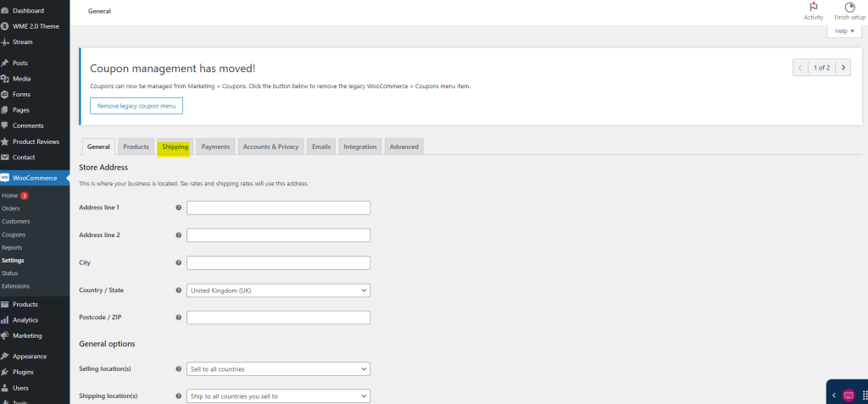Switch to the Shipping settings tab

(175, 147)
